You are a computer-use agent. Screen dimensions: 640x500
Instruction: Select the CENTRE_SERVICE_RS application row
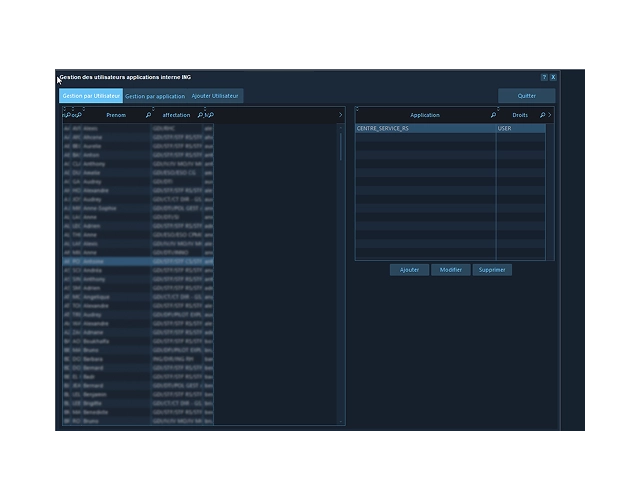pos(425,129)
